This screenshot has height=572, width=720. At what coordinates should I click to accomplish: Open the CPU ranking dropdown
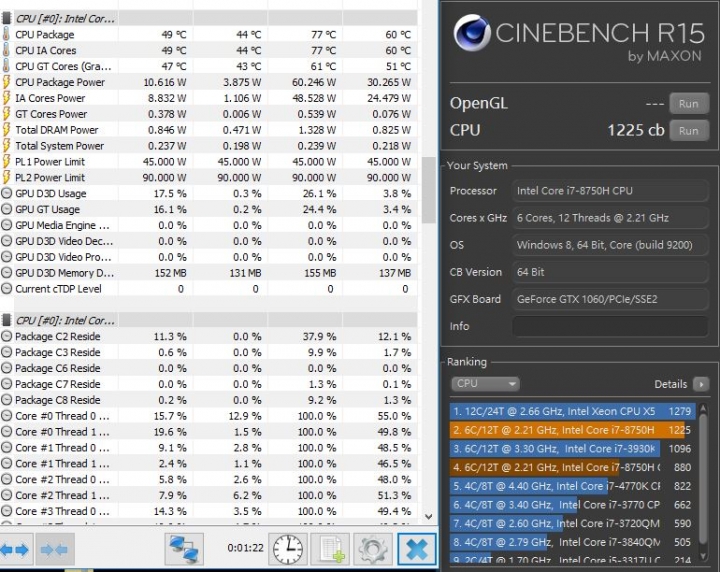pos(485,384)
